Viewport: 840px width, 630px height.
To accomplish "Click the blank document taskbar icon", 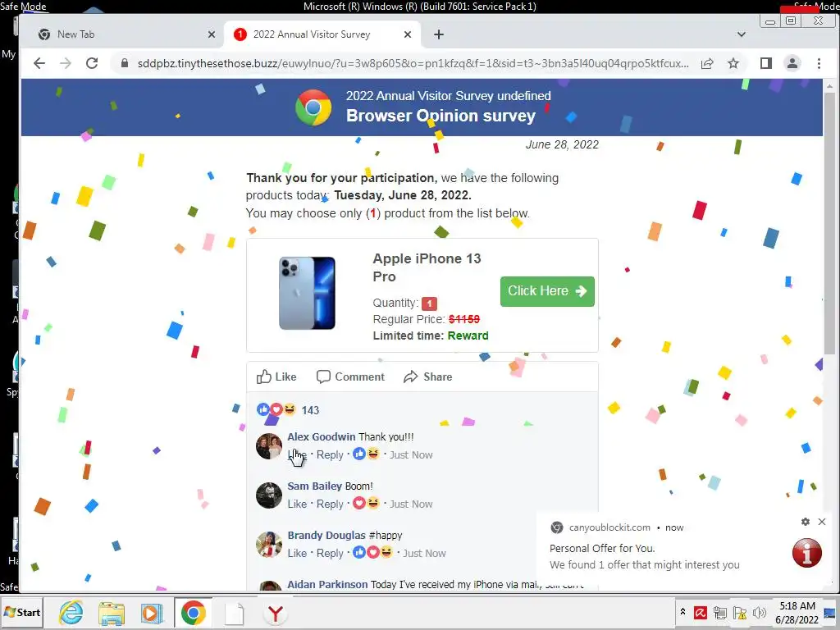I will [234, 614].
